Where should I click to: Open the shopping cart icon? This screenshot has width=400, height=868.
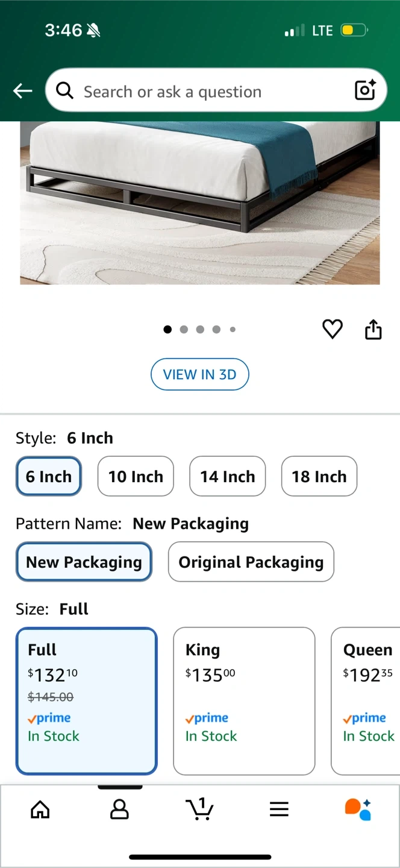(x=199, y=809)
